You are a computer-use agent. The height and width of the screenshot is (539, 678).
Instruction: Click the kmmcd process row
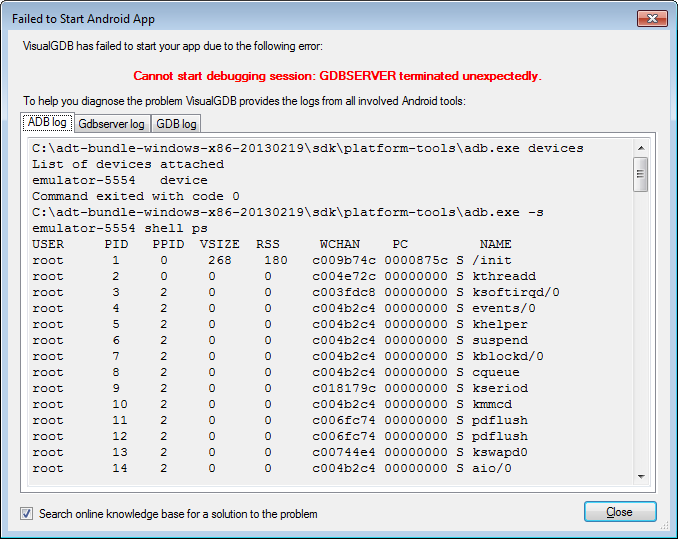click(x=272, y=404)
